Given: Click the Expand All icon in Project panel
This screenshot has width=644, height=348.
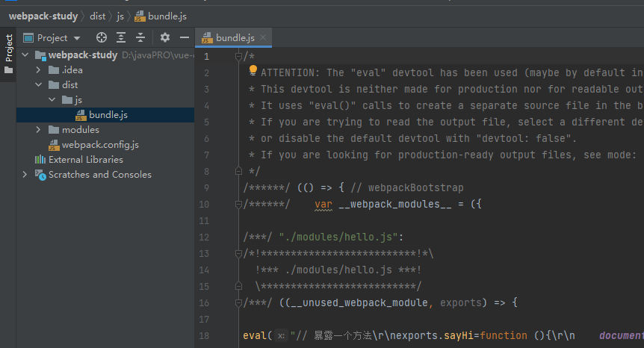Looking at the screenshot, I should tap(121, 37).
